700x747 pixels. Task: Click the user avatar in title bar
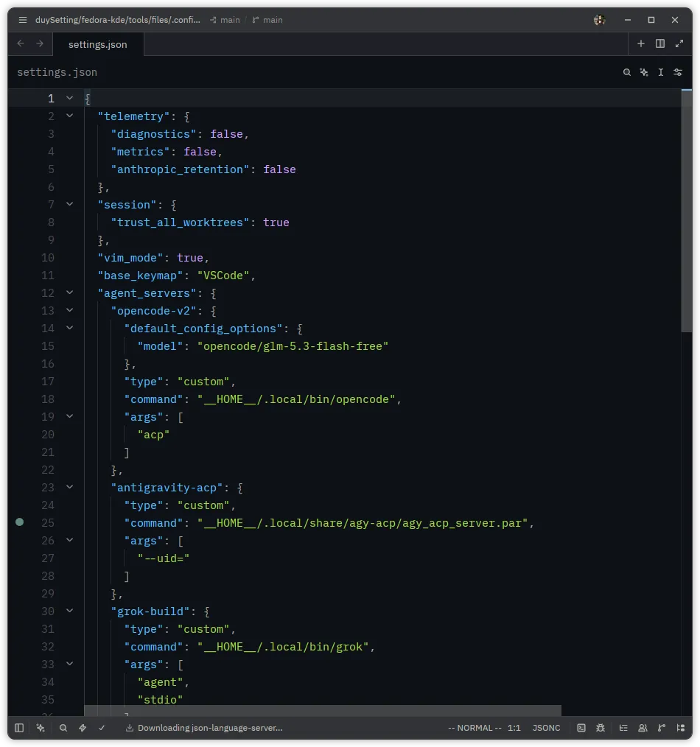click(x=600, y=20)
